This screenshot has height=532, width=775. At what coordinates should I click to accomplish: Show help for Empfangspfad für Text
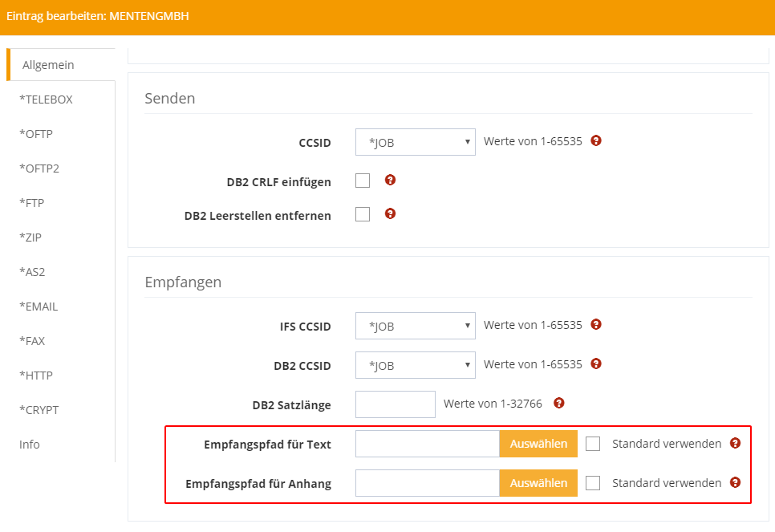(x=735, y=443)
